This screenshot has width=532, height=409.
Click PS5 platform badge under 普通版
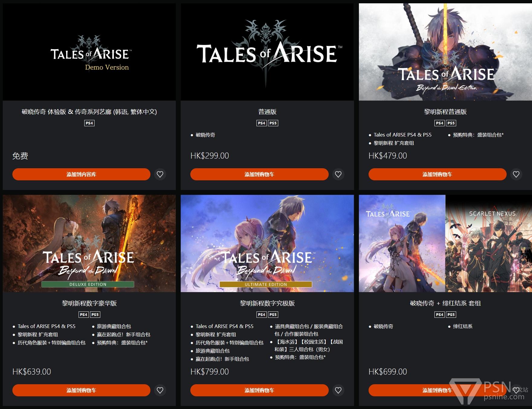point(273,123)
